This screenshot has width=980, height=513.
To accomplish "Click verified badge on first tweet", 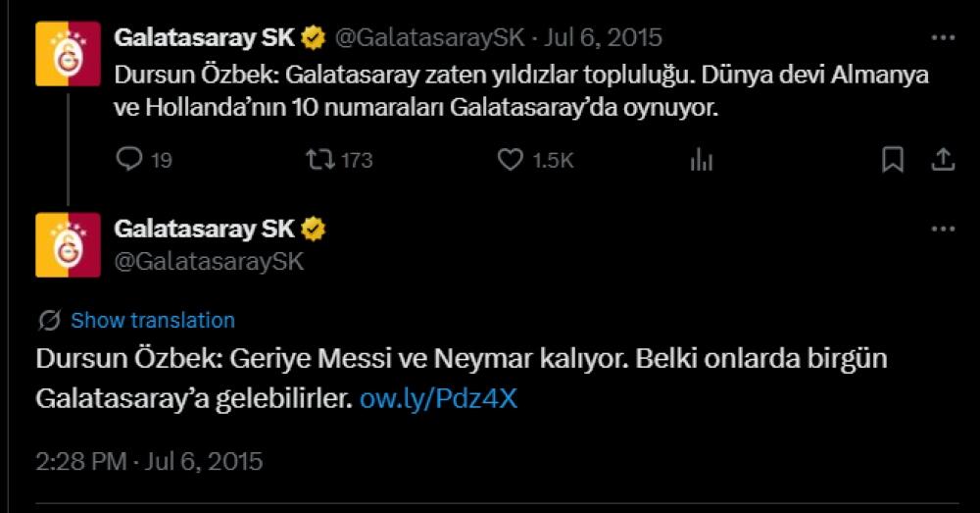I will tap(314, 38).
